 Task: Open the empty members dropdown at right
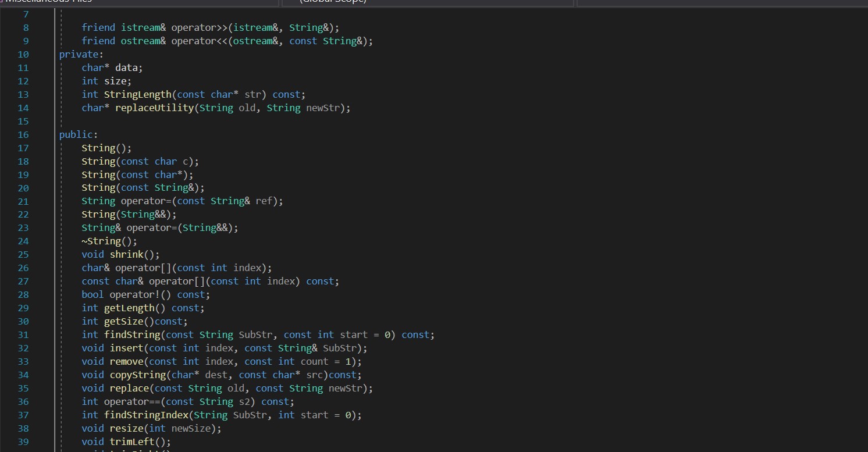721,2
